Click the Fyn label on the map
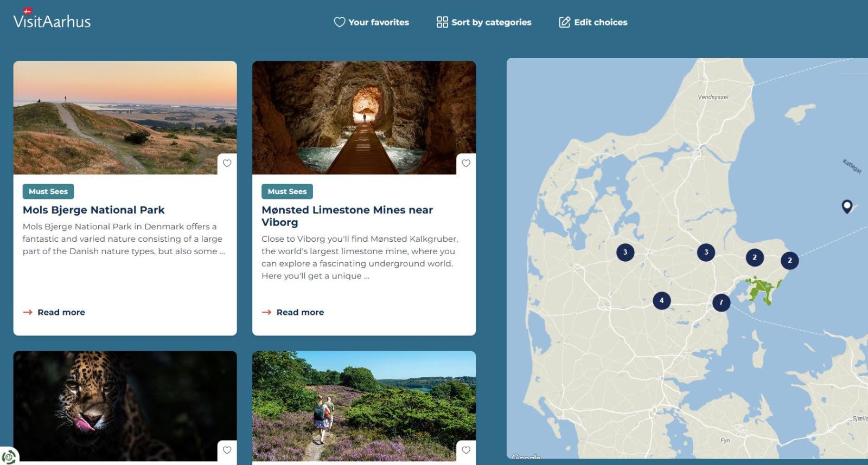868x465 pixels. click(x=725, y=441)
